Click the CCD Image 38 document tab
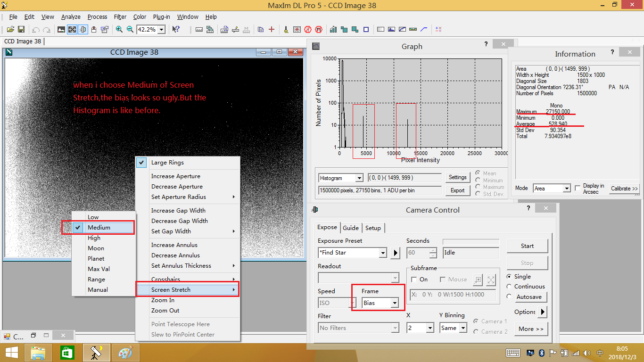 (23, 41)
